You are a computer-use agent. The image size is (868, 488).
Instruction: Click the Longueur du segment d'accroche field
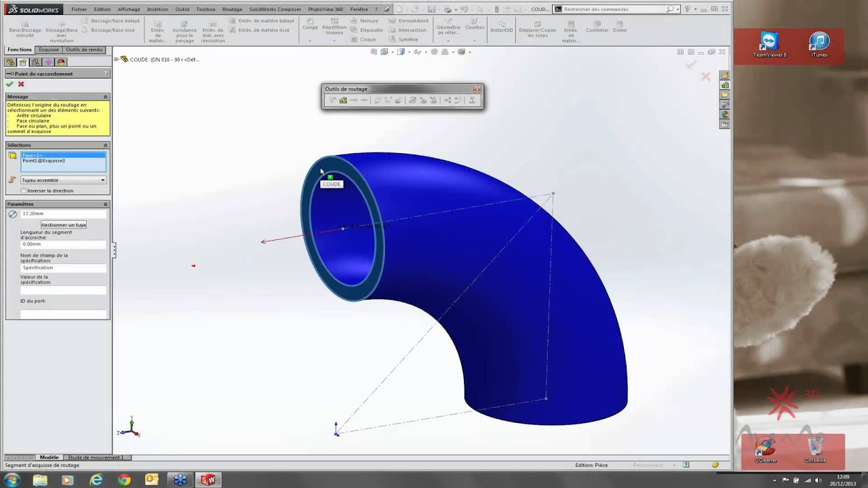click(63, 244)
